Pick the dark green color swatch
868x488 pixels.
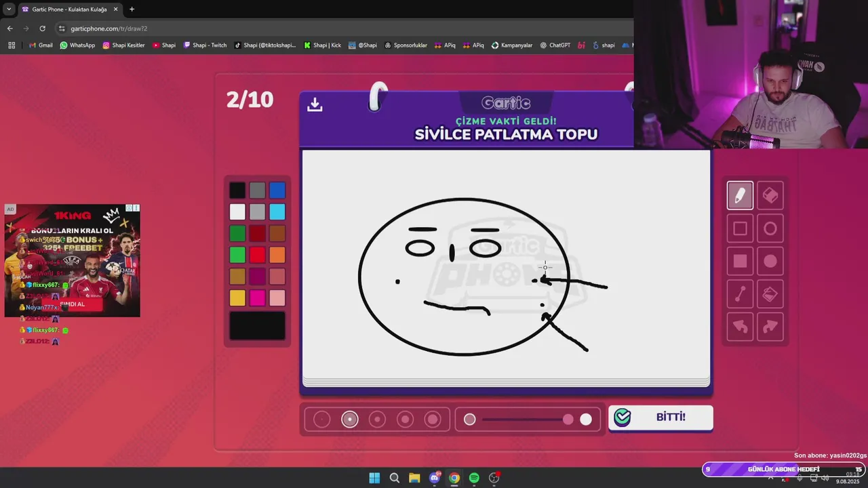[237, 234]
